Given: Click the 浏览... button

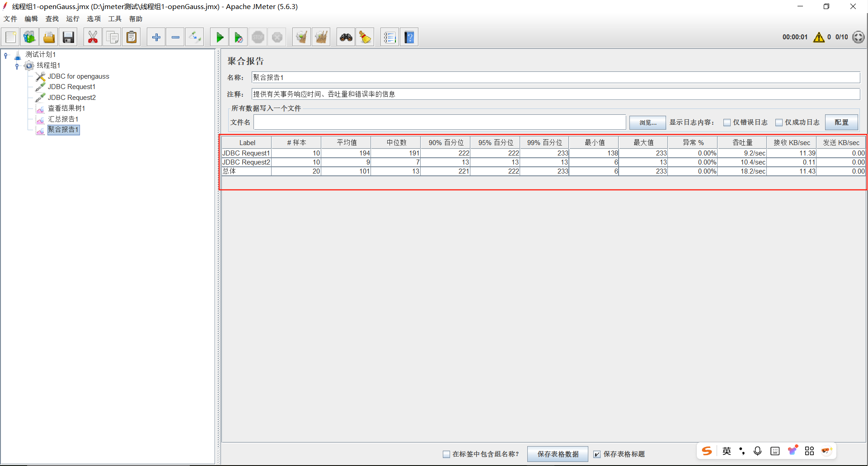Looking at the screenshot, I should click(x=647, y=122).
